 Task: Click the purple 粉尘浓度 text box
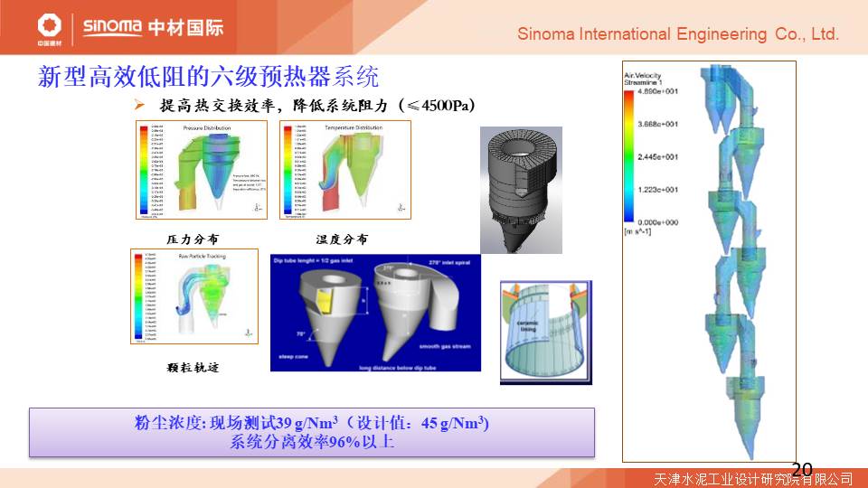pos(312,432)
